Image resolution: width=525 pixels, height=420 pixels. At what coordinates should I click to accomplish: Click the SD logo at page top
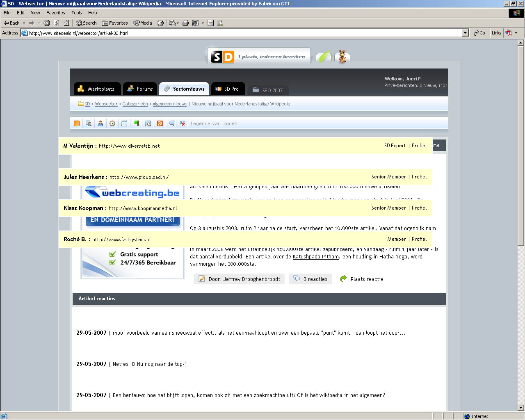coord(222,57)
